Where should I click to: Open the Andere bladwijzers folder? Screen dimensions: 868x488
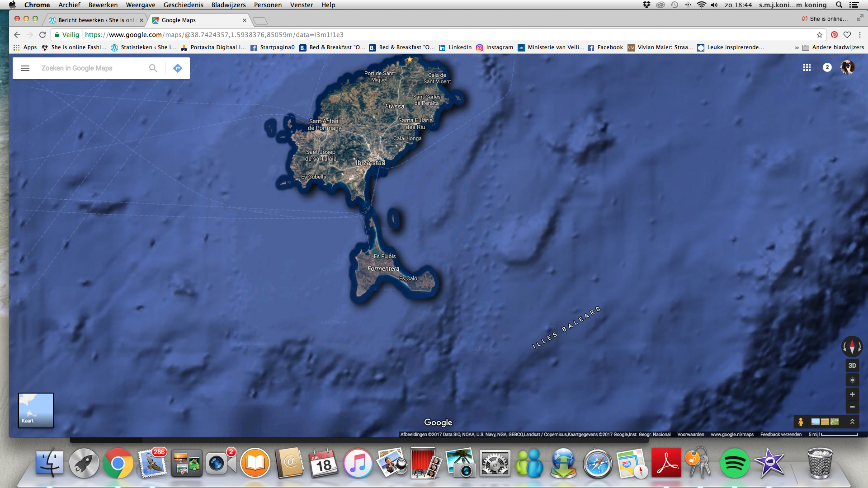click(x=833, y=47)
